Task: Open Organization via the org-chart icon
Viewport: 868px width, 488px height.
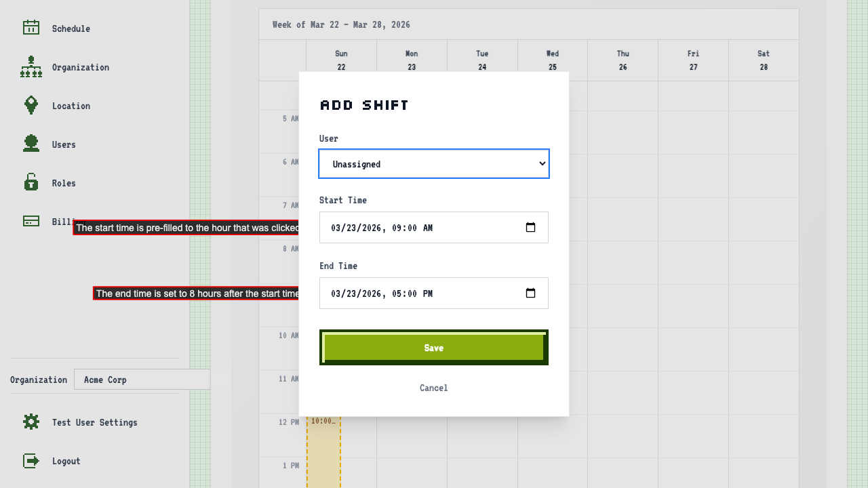Action: pyautogui.click(x=31, y=66)
